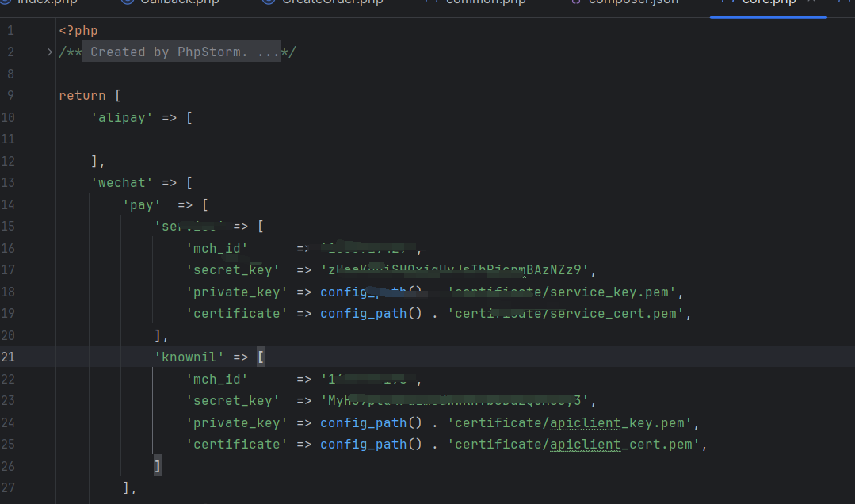Place caret in the 'knownil' array key
The image size is (855, 504).
(189, 357)
